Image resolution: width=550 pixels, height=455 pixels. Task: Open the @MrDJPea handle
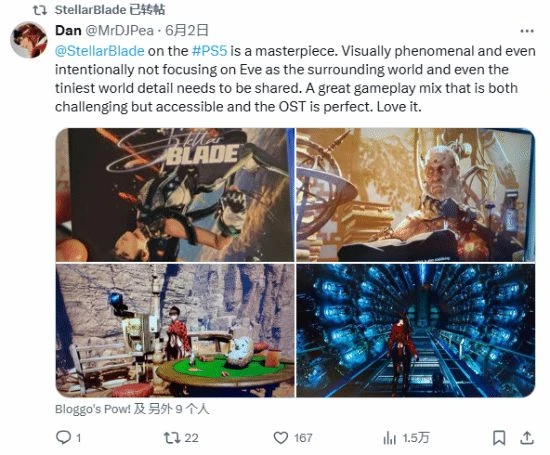point(120,31)
